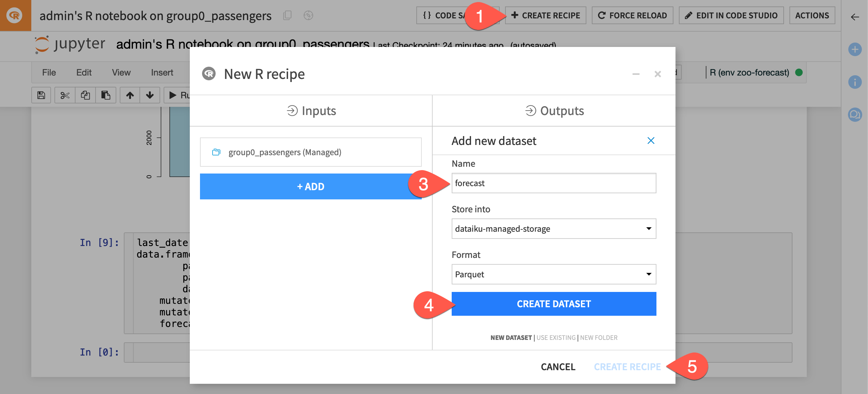The width and height of the screenshot is (868, 394).
Task: Edit the dataset Name field containing forecast
Action: [x=553, y=183]
